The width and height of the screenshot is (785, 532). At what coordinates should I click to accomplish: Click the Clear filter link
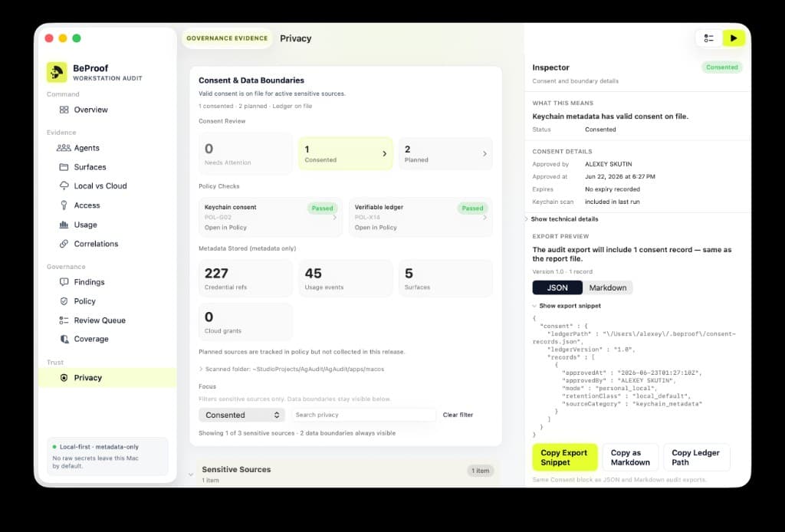tap(458, 415)
